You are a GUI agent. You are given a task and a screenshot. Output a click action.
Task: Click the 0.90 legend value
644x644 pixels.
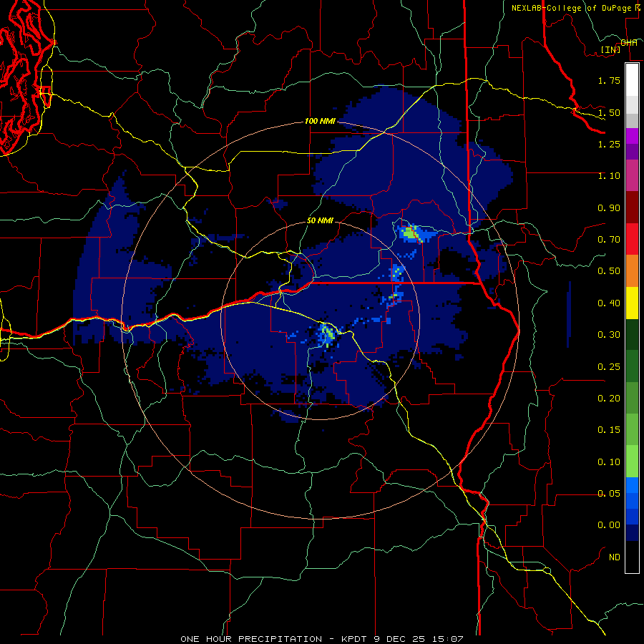tap(609, 208)
